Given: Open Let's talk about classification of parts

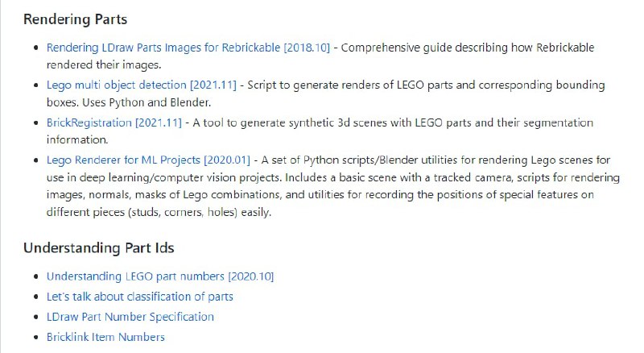Looking at the screenshot, I should point(139,297).
